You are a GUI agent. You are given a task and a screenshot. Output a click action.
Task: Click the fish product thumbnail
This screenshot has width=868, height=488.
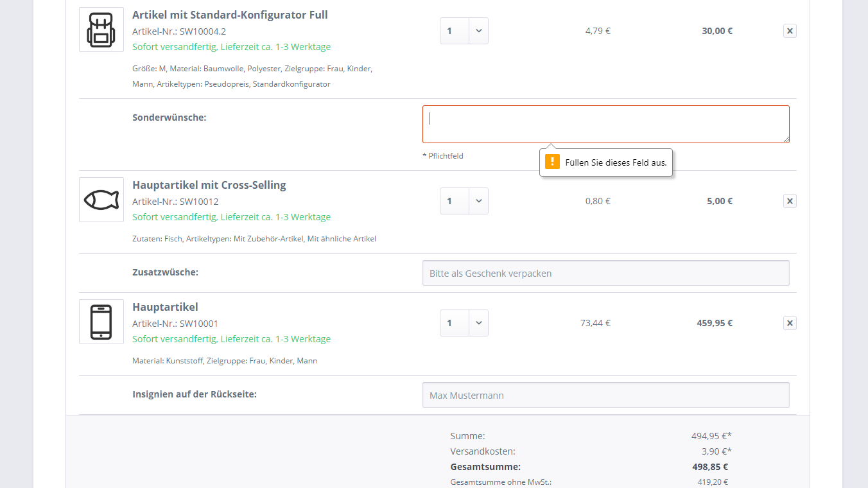(101, 200)
